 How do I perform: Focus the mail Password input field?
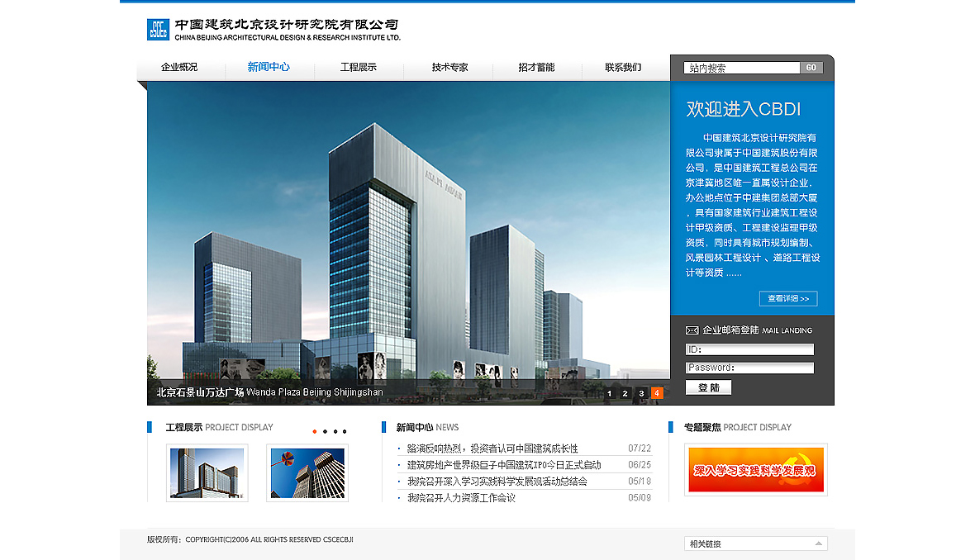coord(749,368)
